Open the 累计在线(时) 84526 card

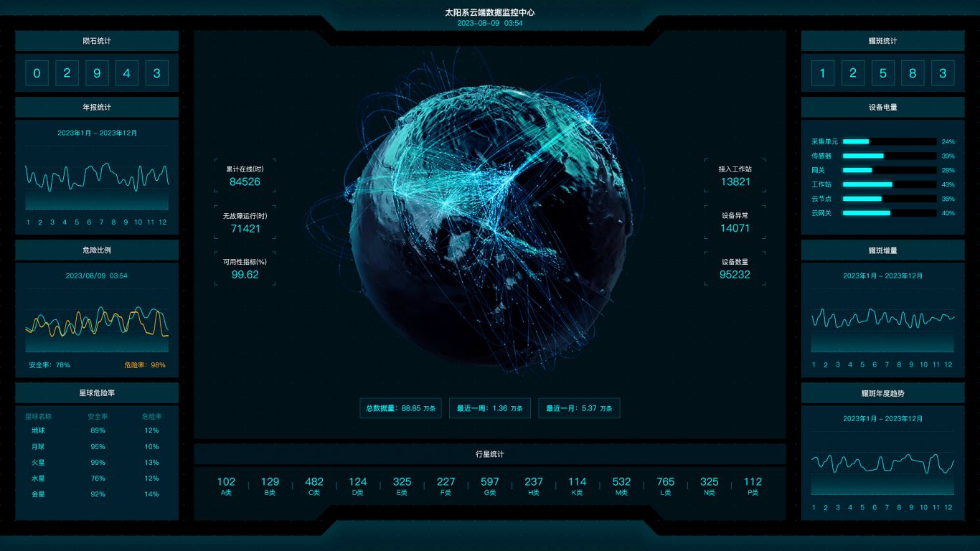click(x=245, y=176)
